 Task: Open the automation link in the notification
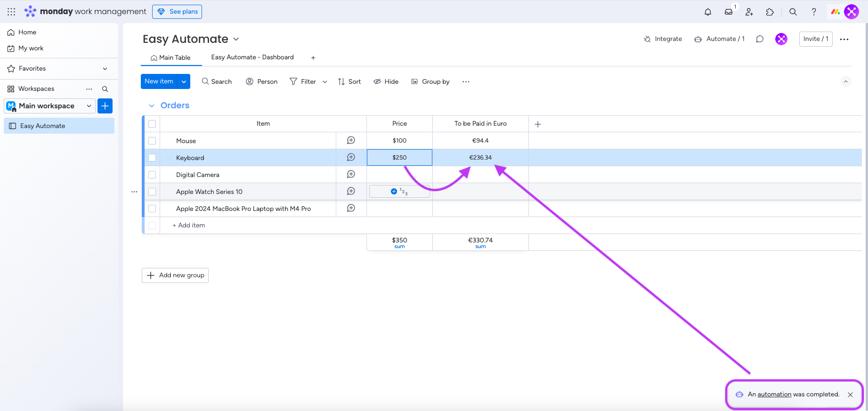774,395
